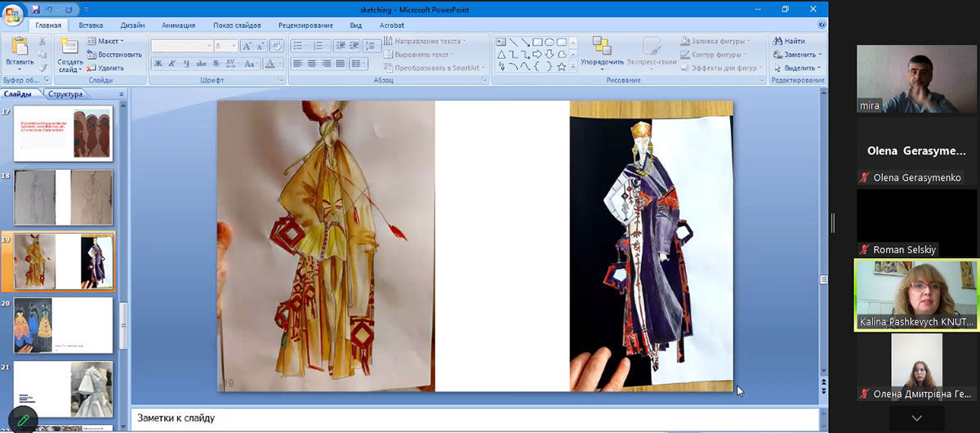Open the Вид ribbon tab
The height and width of the screenshot is (433, 980).
pyautogui.click(x=356, y=25)
